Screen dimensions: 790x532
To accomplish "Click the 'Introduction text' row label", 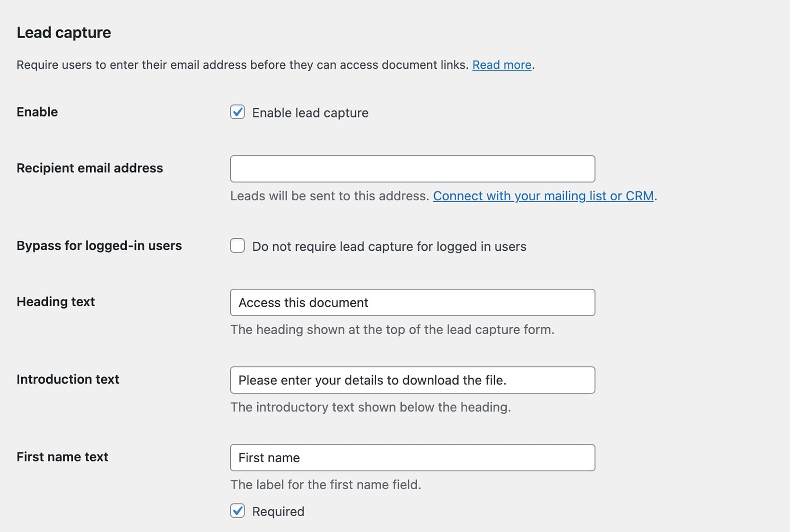I will (68, 379).
